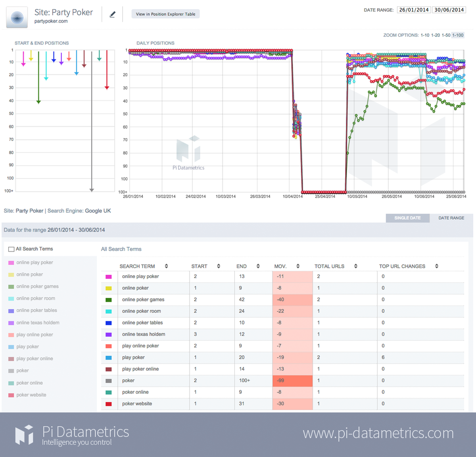476x457 pixels.
Task: Select the DATE RANGE tab
Action: tap(451, 218)
